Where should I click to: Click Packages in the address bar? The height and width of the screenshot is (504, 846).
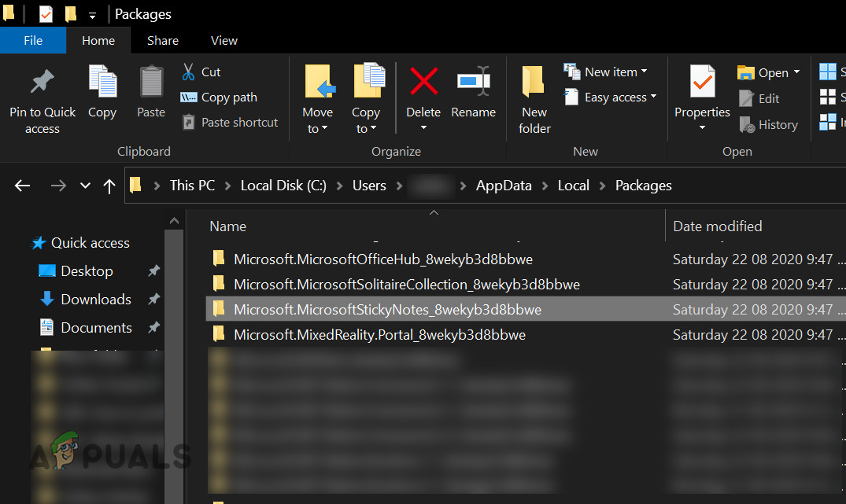pos(643,186)
